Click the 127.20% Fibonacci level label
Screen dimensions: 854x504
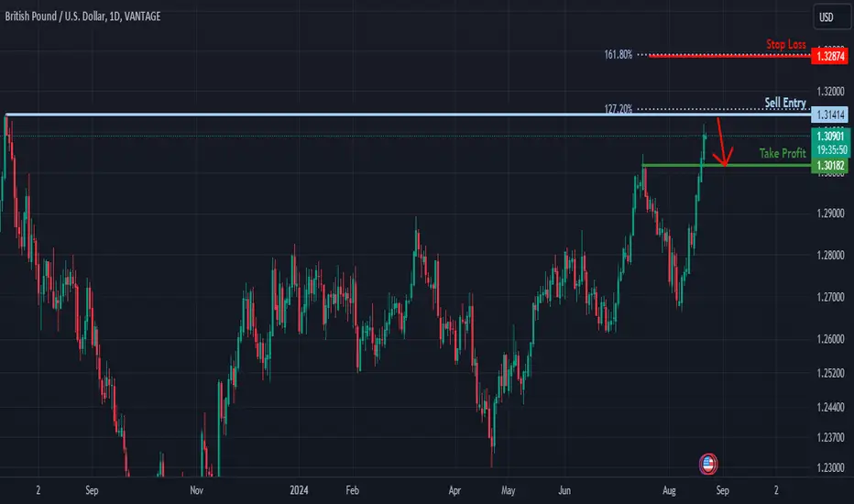pyautogui.click(x=619, y=109)
